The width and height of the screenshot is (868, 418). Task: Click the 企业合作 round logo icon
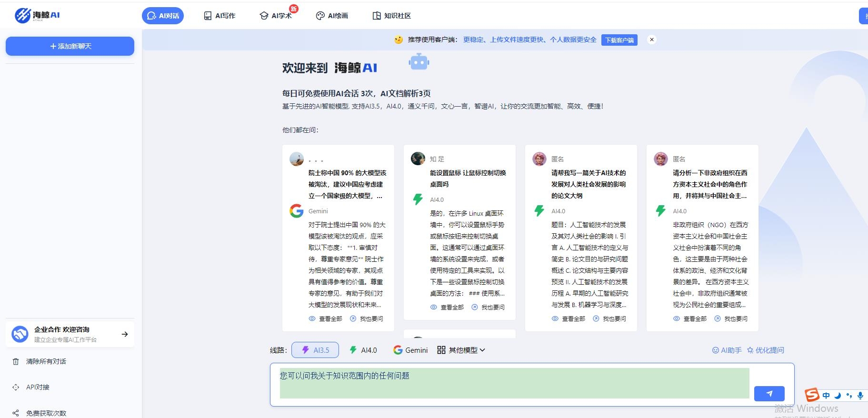[20, 334]
